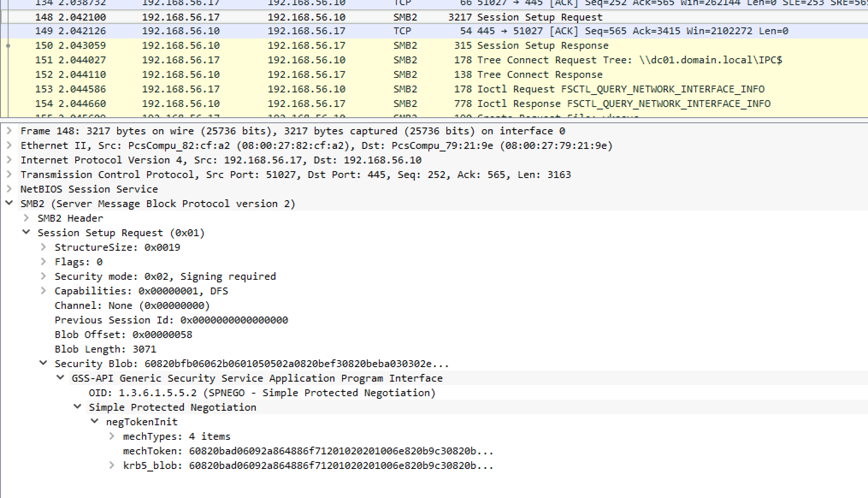This screenshot has width=868, height=498.
Task: Expand the mechTypes 4 items list
Action: click(112, 436)
